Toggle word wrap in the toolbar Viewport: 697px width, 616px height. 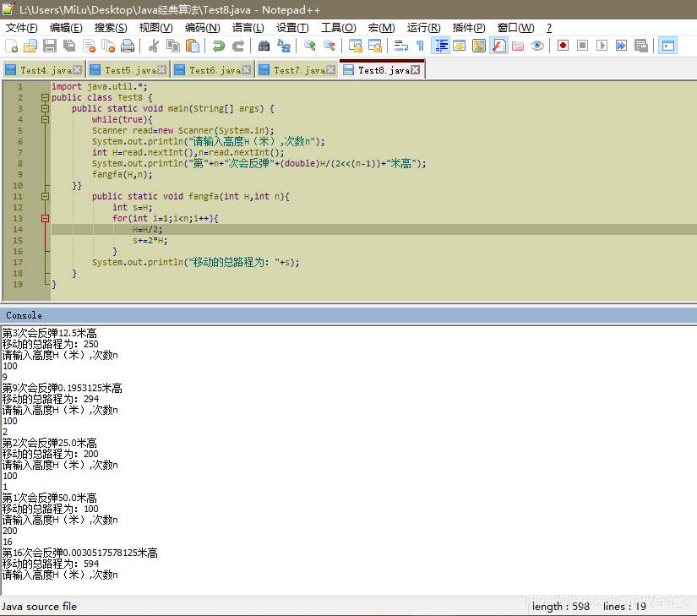(401, 46)
